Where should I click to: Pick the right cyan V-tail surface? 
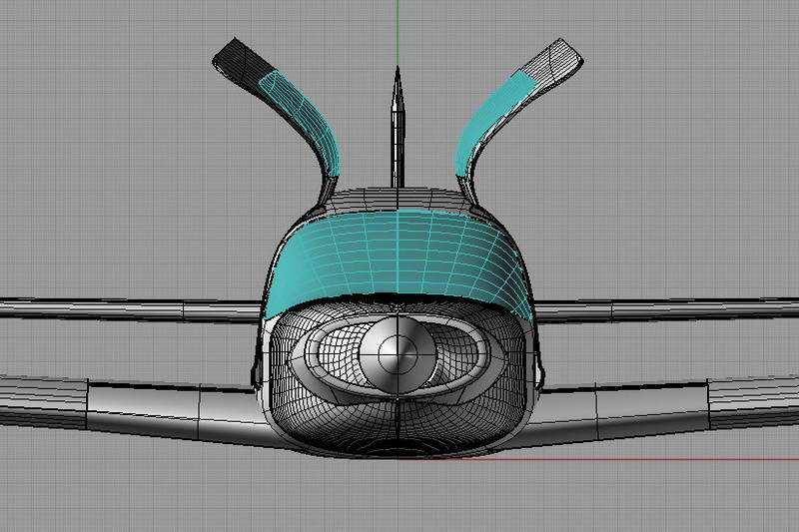(x=490, y=120)
